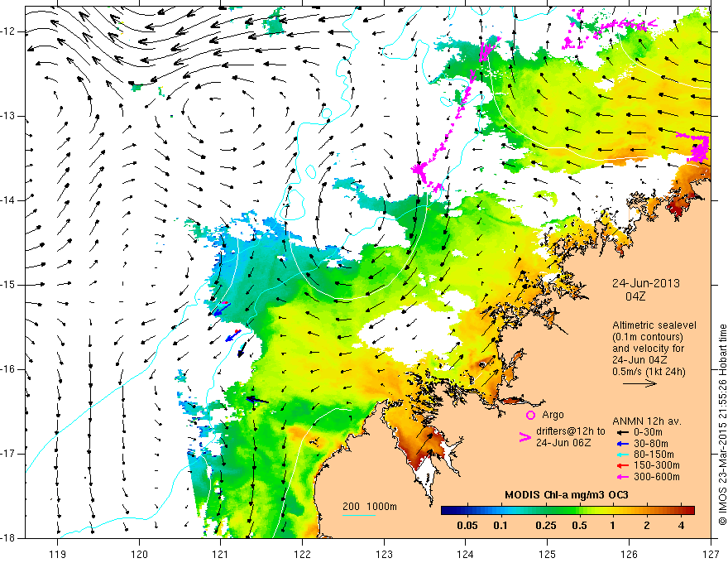Click the magenta Argo circle symbol in legend

pos(530,415)
